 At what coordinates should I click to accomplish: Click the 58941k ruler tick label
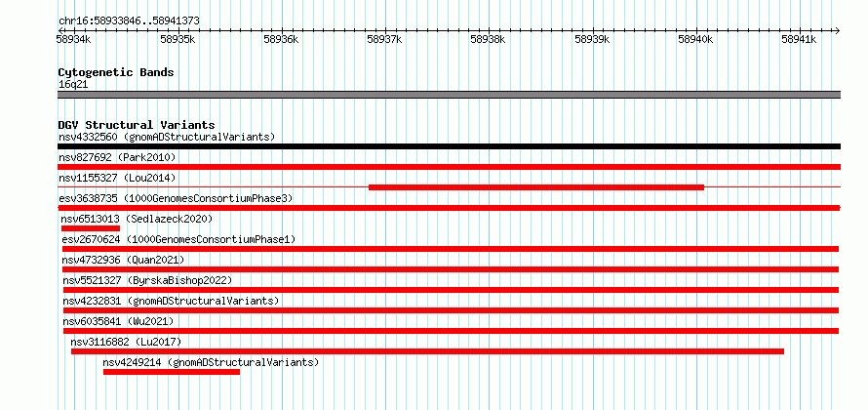[x=799, y=39]
